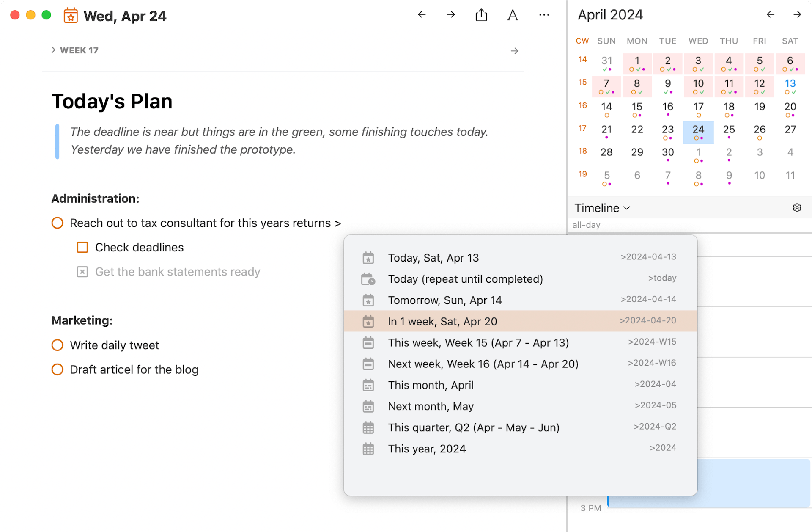The width and height of the screenshot is (812, 532).
Task: Go to next month in mini calendar
Action: coord(797,14)
